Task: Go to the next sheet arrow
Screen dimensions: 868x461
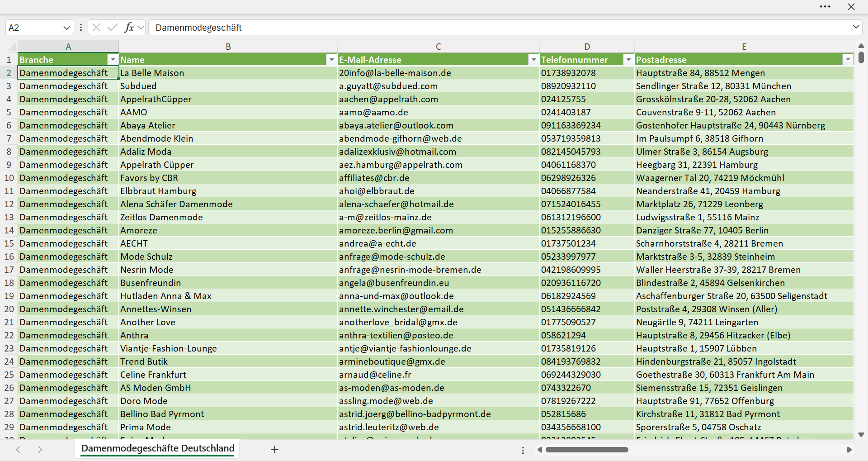Action: 40,449
